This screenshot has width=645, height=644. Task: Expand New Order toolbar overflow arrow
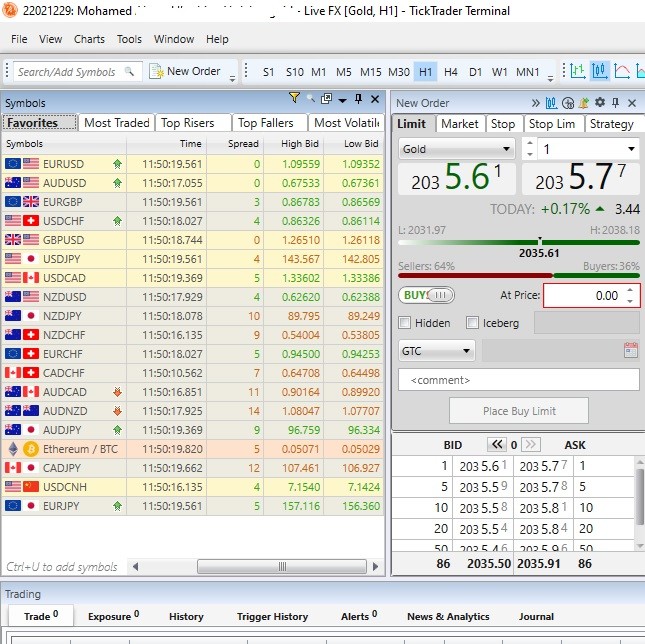tap(232, 79)
